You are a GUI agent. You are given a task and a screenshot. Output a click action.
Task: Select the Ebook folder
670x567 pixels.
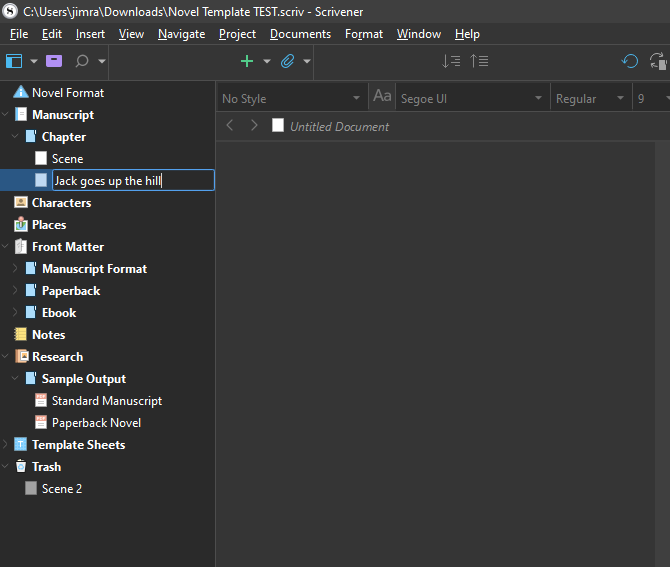coord(59,313)
